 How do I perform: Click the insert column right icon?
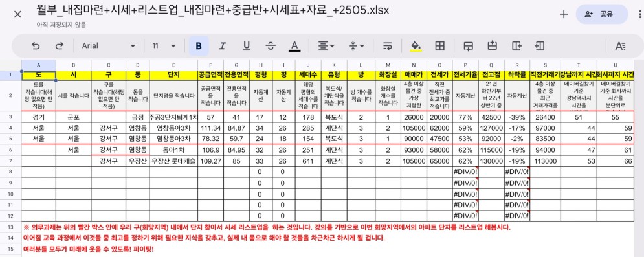[516, 46]
